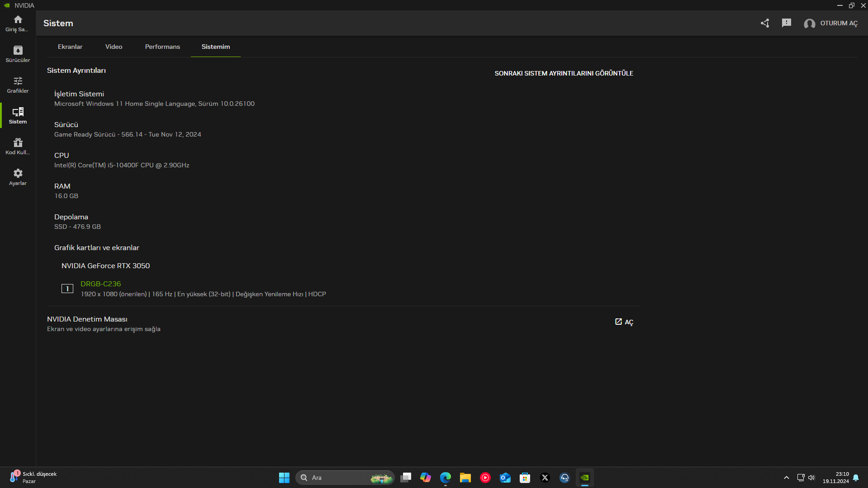Image resolution: width=868 pixels, height=488 pixels.
Task: Click the Sistem Ayrıntıları heading
Action: (76, 71)
